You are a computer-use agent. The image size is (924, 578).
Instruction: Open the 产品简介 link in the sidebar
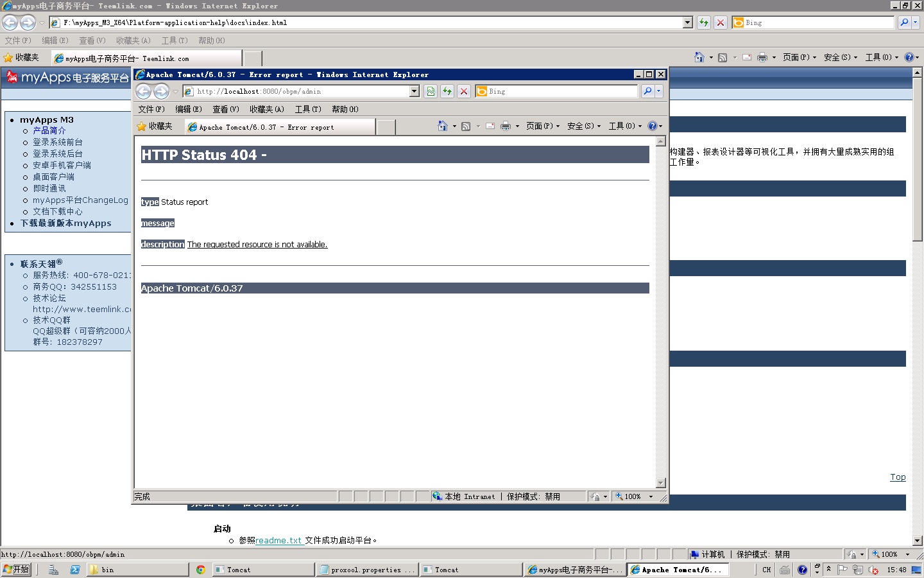(49, 130)
